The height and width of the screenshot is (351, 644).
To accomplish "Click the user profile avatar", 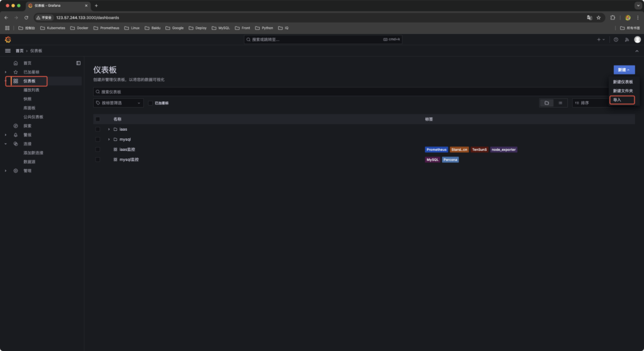I will [x=637, y=40].
